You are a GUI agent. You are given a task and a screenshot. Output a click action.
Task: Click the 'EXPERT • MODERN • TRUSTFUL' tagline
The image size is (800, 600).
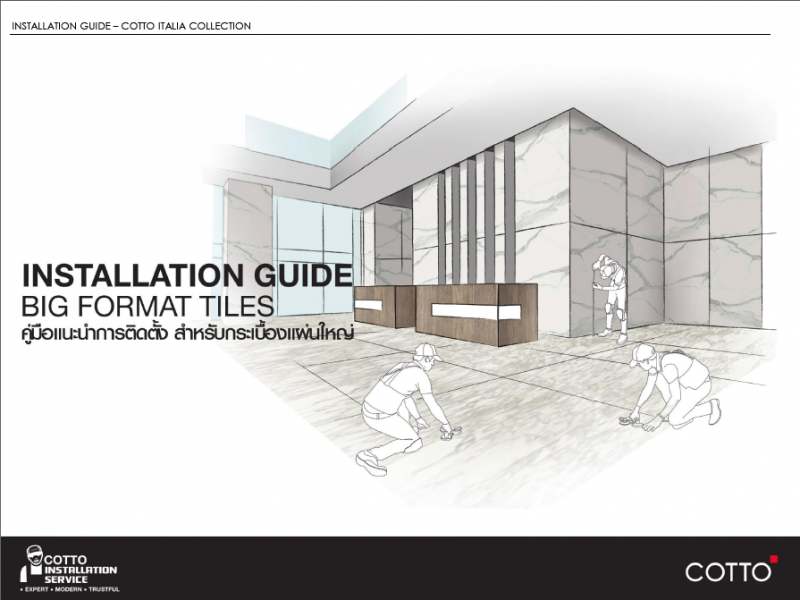[69, 589]
